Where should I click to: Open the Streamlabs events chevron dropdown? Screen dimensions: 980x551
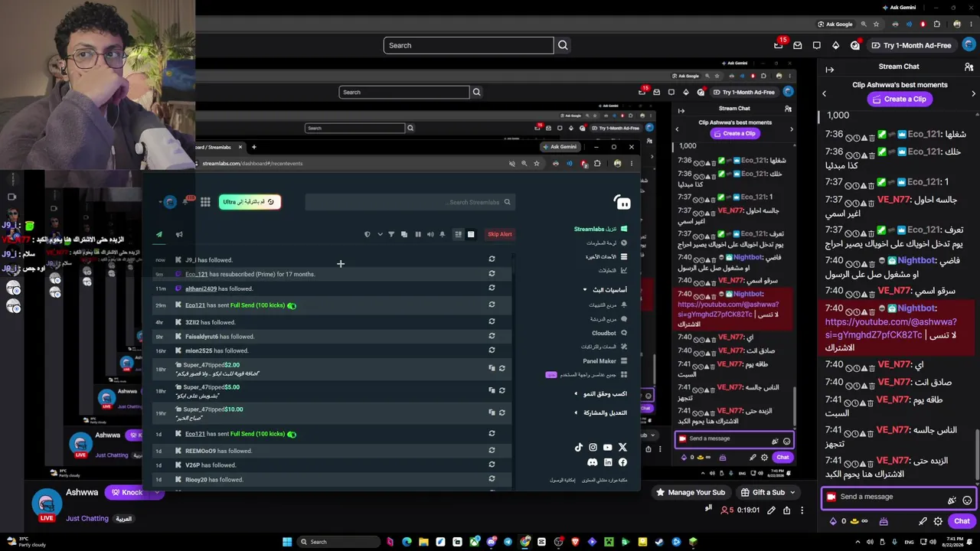(379, 234)
